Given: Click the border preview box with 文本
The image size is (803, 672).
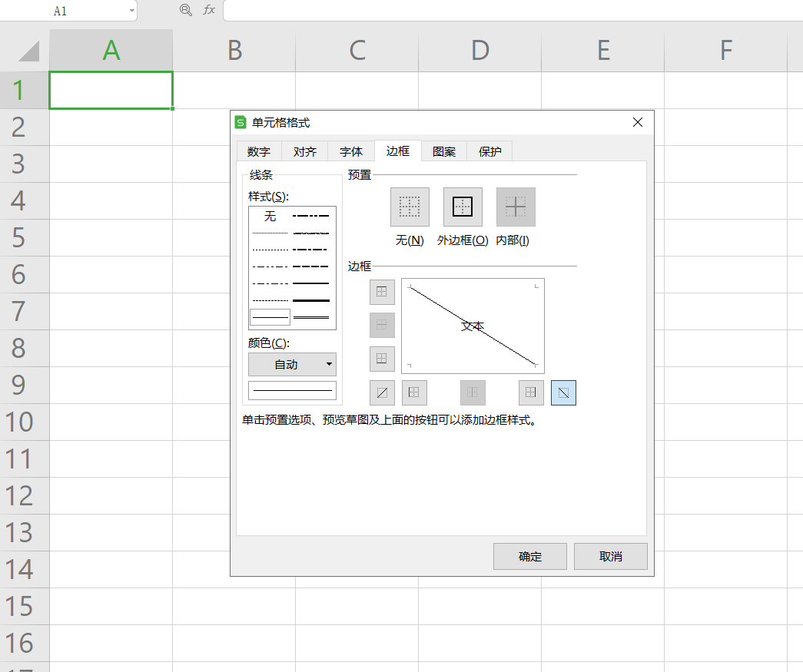Looking at the screenshot, I should [x=473, y=326].
